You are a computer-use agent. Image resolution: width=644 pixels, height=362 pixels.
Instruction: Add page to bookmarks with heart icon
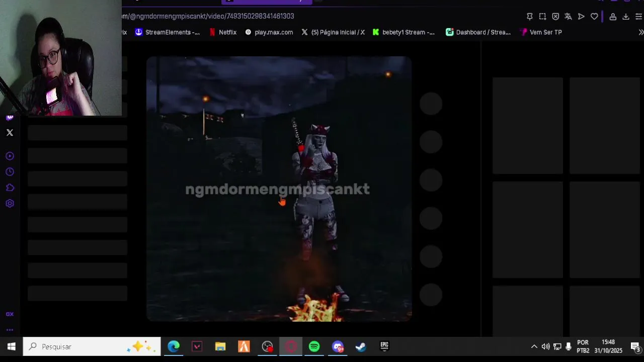point(594,17)
